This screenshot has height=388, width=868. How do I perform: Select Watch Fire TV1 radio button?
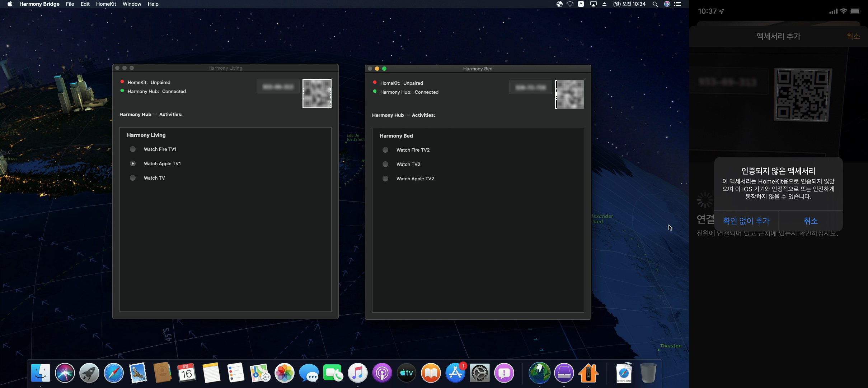pyautogui.click(x=133, y=149)
